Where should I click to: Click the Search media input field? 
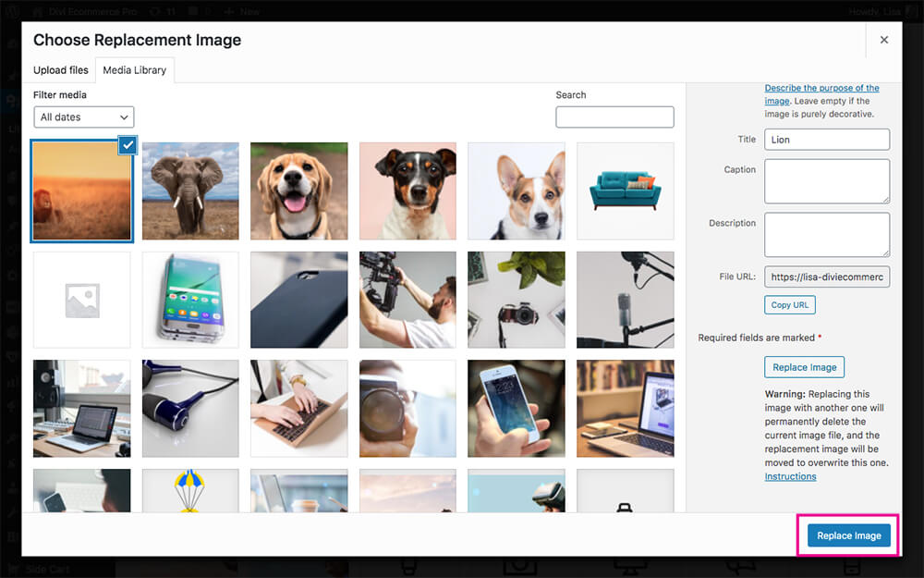[614, 117]
